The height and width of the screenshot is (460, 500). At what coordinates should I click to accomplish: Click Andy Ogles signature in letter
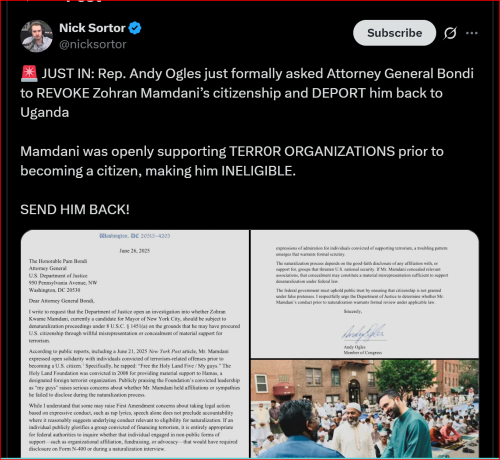364,333
